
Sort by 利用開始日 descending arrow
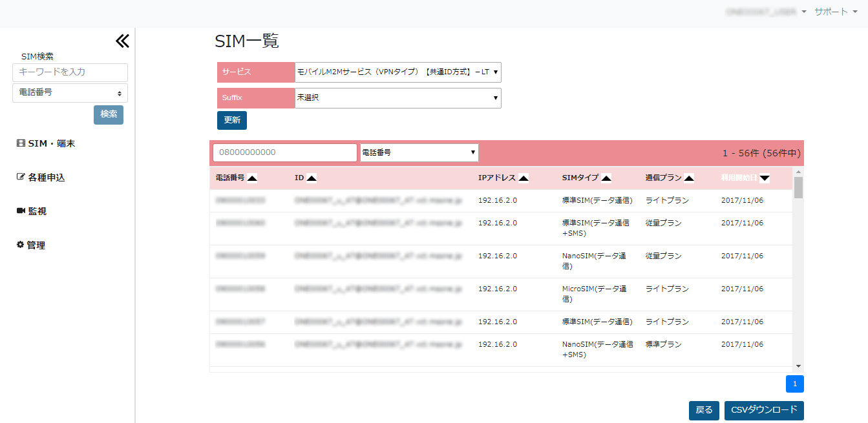tap(765, 178)
